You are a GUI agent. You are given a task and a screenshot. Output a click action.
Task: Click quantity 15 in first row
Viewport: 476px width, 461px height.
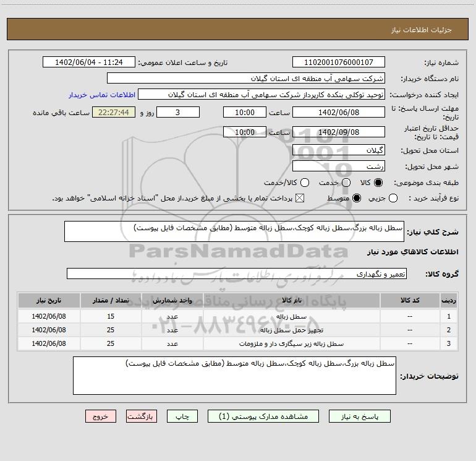point(111,316)
